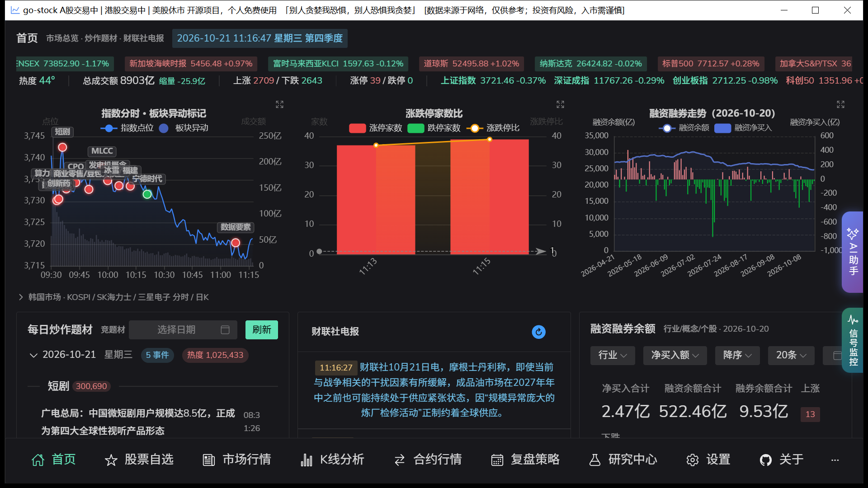
Task: Open the 股票自选 watchlist tab
Action: tap(139, 460)
